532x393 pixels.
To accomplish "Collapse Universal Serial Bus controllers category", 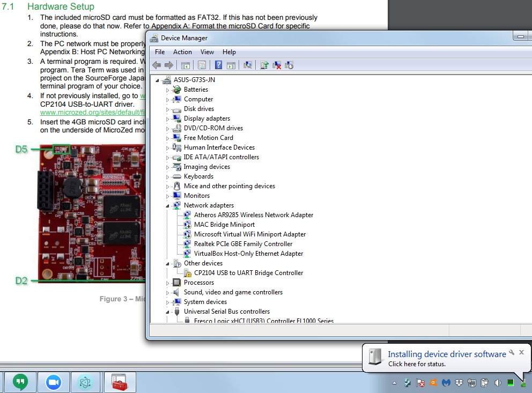I will (167, 312).
